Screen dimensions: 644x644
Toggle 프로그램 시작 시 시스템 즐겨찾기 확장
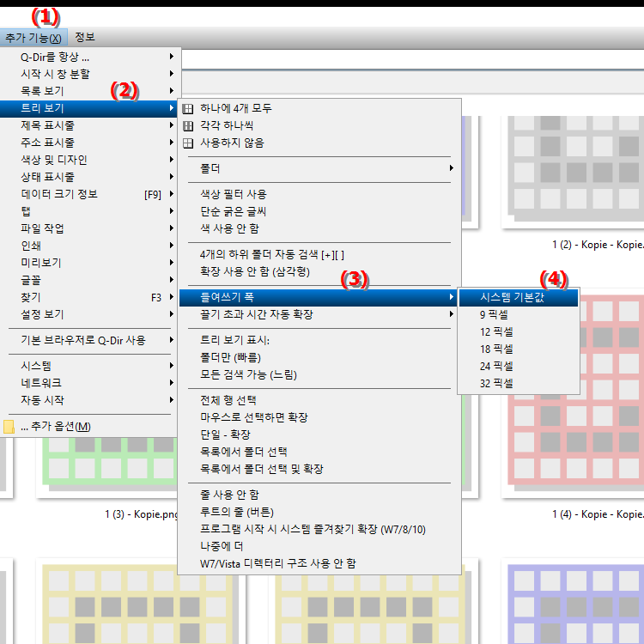(319, 530)
